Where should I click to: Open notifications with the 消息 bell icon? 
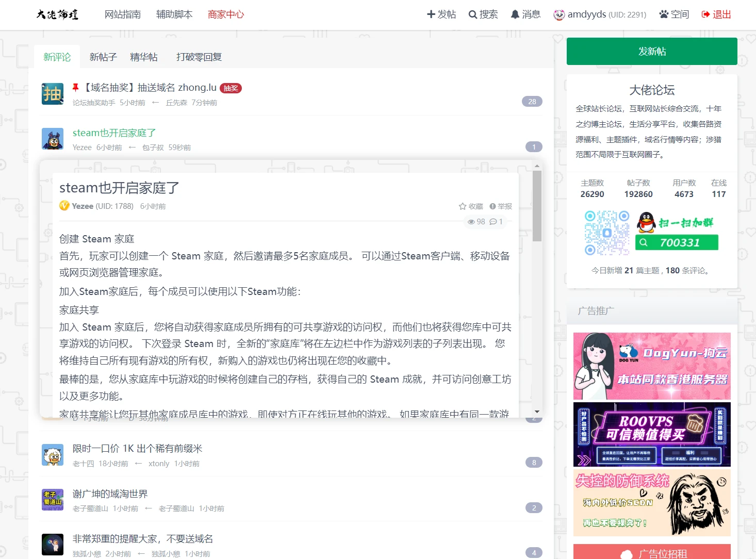(x=515, y=14)
